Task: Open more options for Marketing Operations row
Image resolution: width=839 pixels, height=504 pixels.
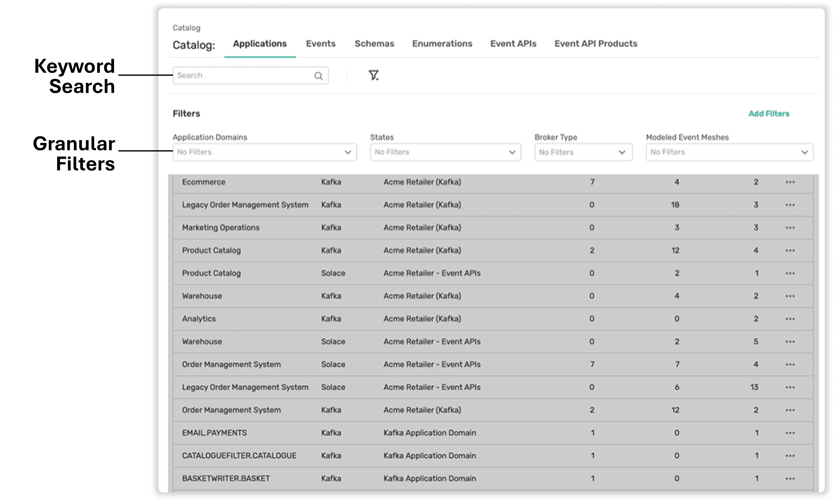Action: (x=790, y=228)
